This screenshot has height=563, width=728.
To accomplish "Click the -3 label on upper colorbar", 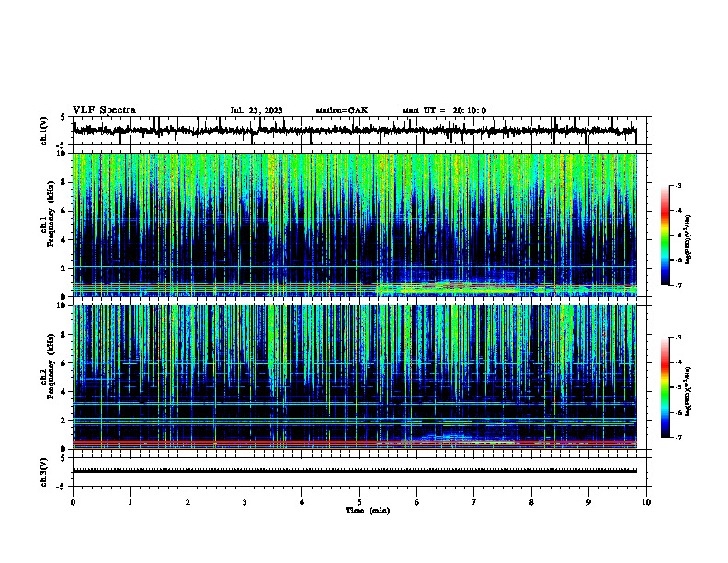I will click(x=677, y=185).
